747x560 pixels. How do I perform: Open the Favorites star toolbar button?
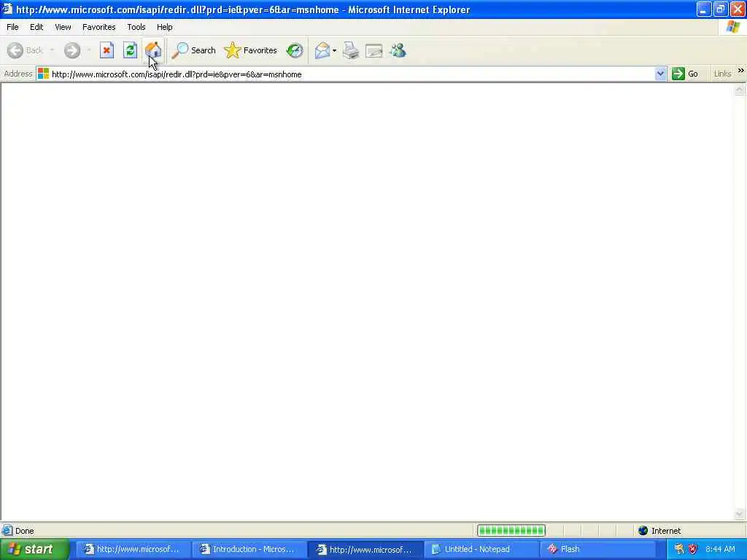click(x=251, y=50)
